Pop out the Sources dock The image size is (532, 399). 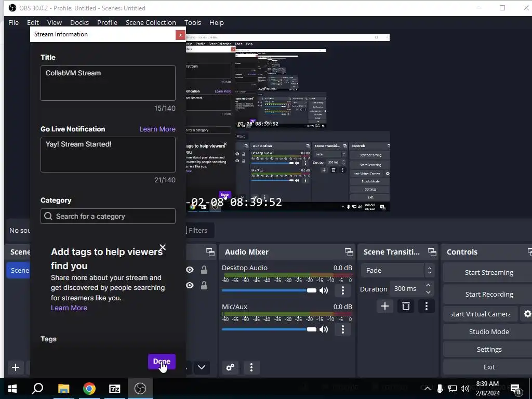pyautogui.click(x=210, y=252)
